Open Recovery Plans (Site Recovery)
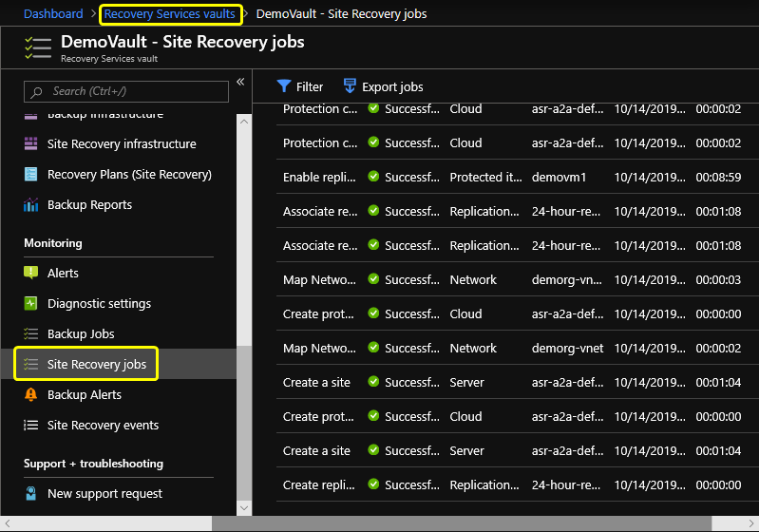Viewport: 759px width, 532px height. click(129, 174)
